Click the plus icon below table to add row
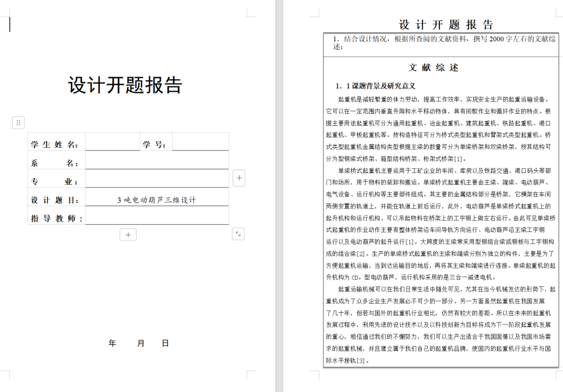The image size is (563, 392). pyautogui.click(x=128, y=235)
